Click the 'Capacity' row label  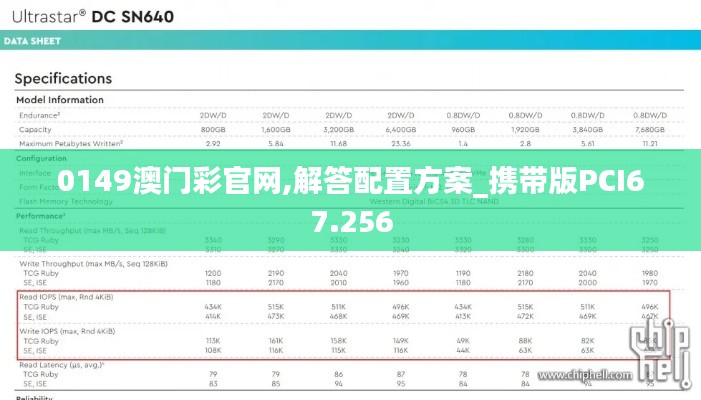point(35,130)
